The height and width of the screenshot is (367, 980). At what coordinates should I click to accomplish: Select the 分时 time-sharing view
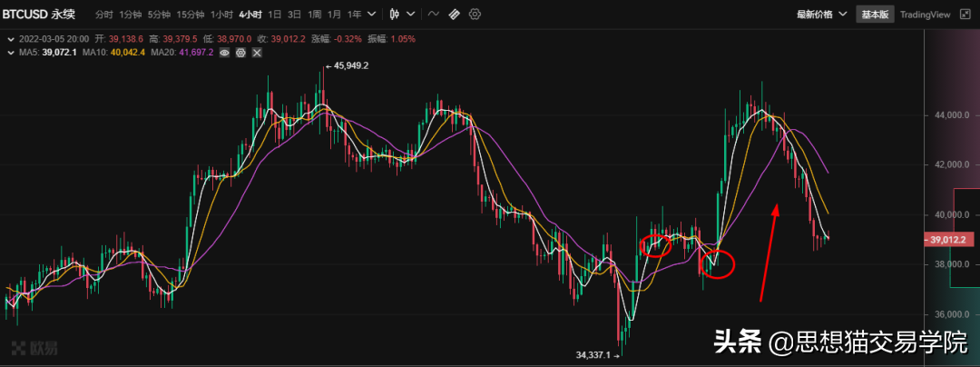click(104, 15)
